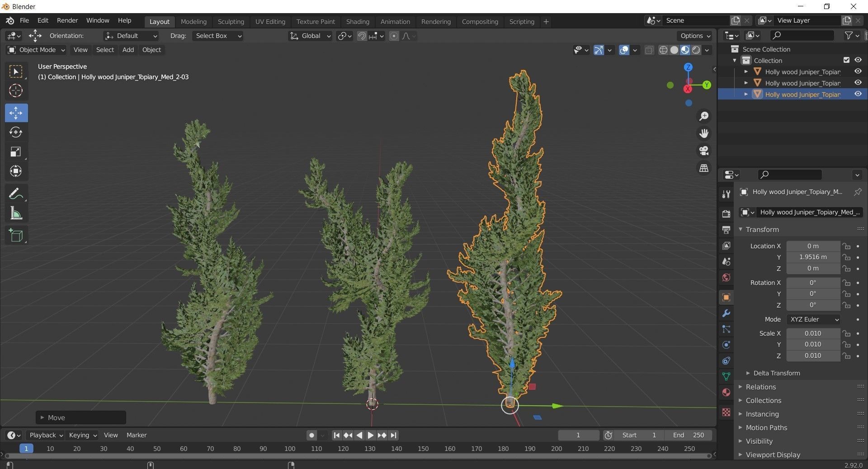868x469 pixels.
Task: Activate the 3D Cursor tool
Action: point(16,91)
